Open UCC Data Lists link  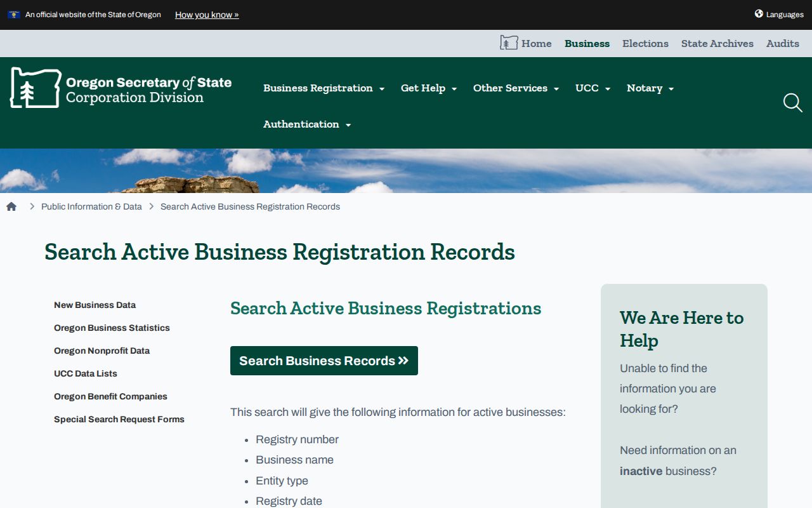click(x=86, y=373)
